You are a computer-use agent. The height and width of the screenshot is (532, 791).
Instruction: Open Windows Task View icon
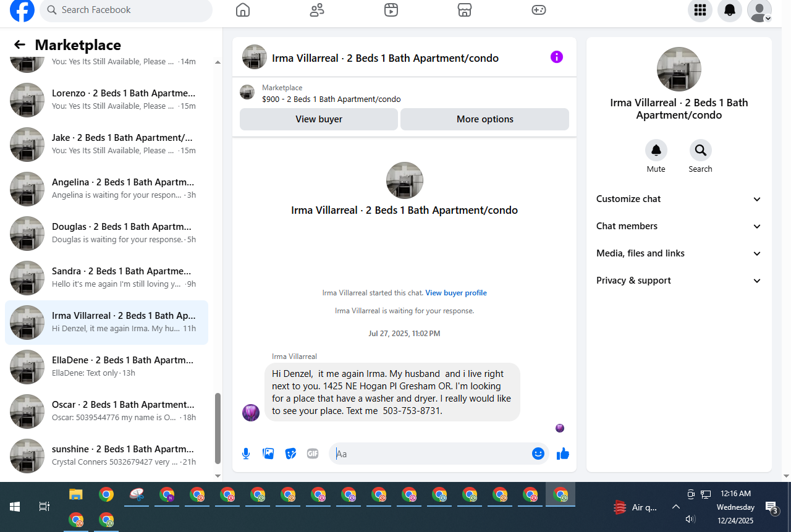point(44,507)
